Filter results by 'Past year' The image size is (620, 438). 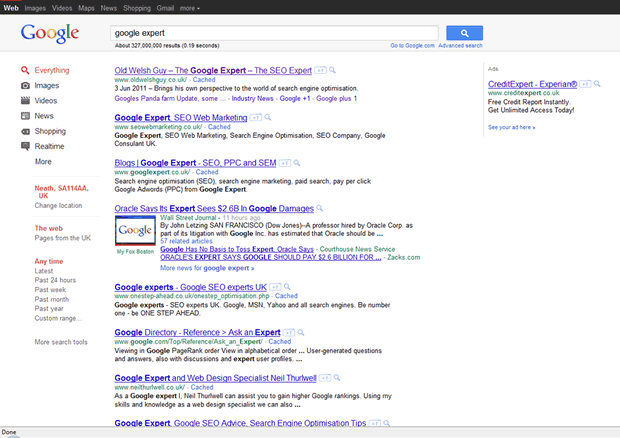pyautogui.click(x=49, y=308)
